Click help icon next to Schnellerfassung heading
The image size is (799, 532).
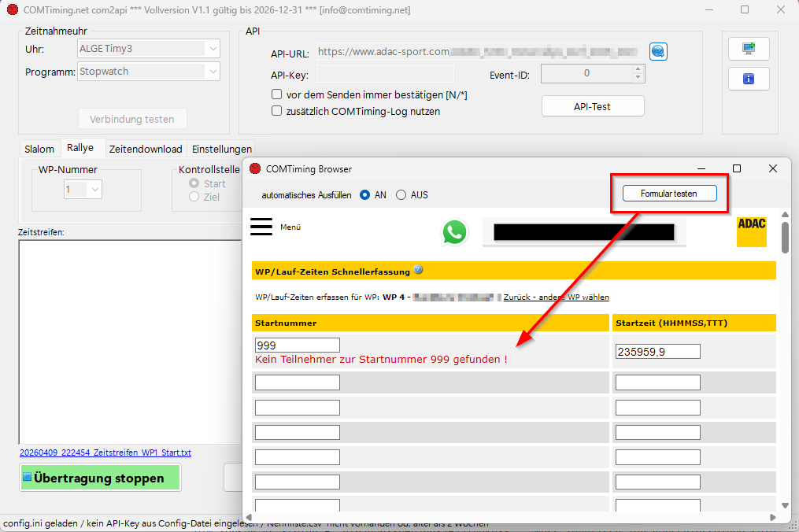418,270
